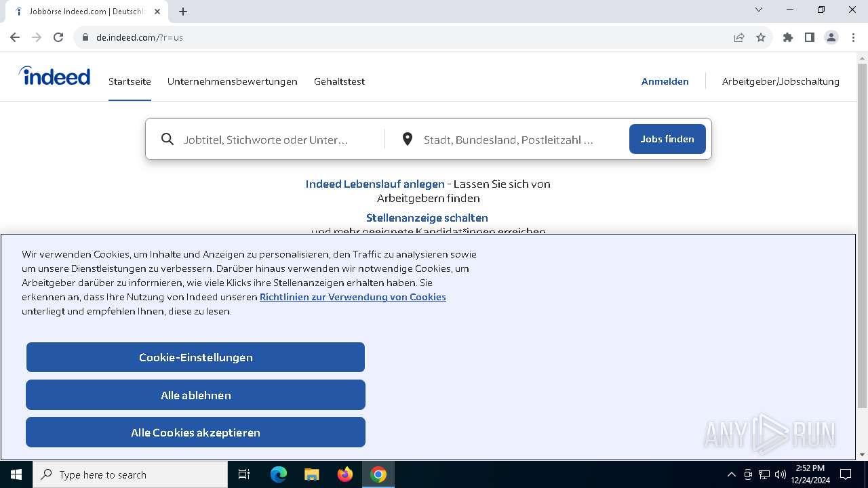This screenshot has width=868, height=488.
Task: Open Windows Start menu
Action: pos(16,474)
